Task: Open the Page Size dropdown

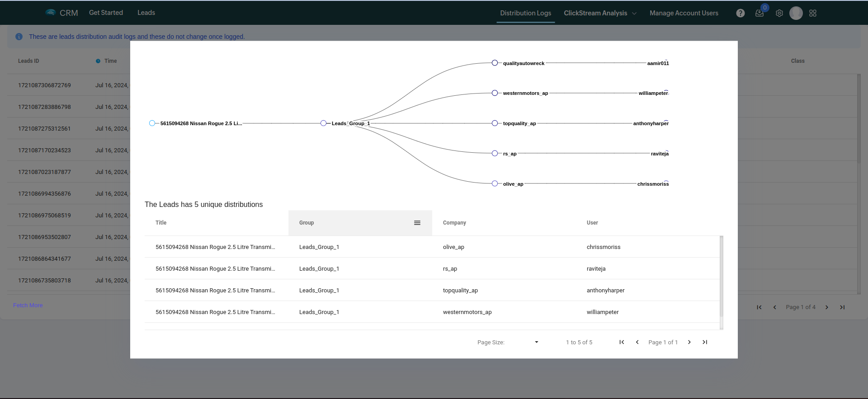Action: pyautogui.click(x=537, y=342)
